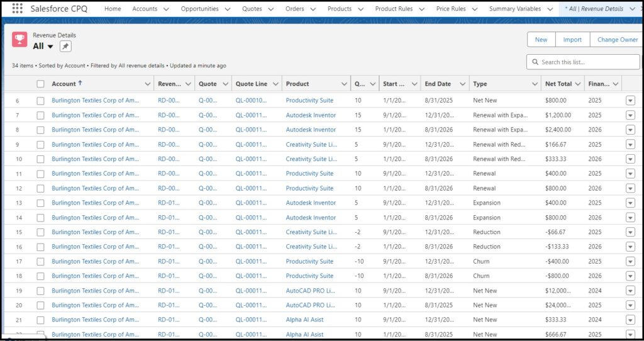The width and height of the screenshot is (644, 341).
Task: Click the Account ascending sort arrow
Action: (x=80, y=83)
